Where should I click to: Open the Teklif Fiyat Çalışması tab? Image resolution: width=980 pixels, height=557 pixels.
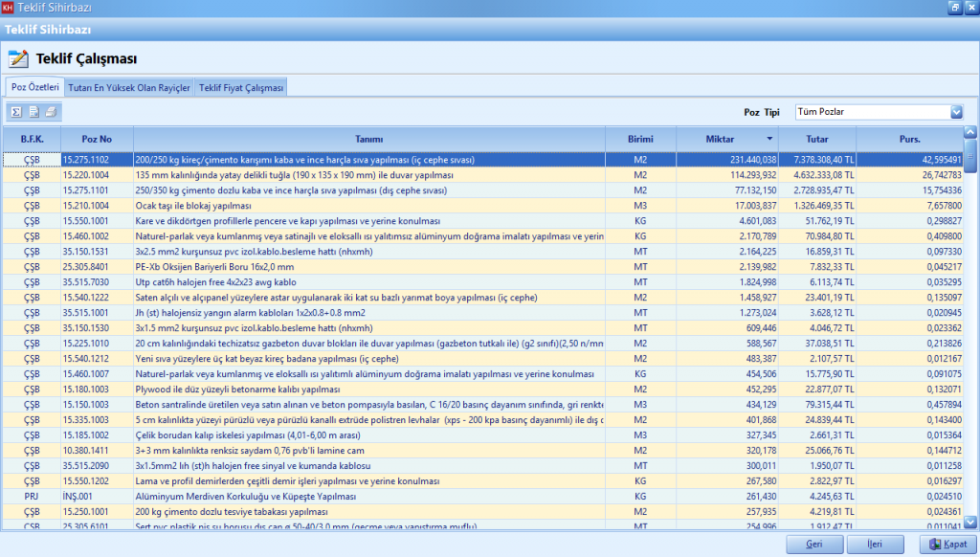pyautogui.click(x=241, y=88)
